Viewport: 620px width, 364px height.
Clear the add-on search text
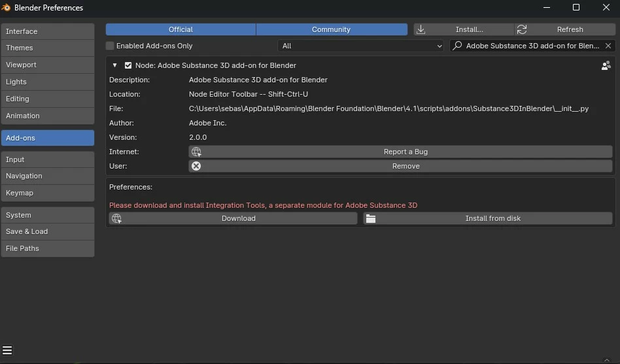tap(608, 46)
